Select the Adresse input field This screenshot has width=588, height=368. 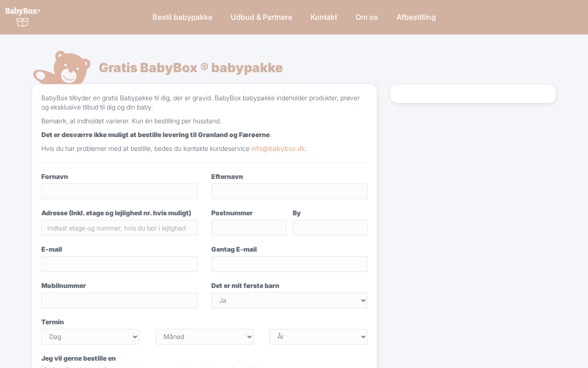(x=119, y=228)
